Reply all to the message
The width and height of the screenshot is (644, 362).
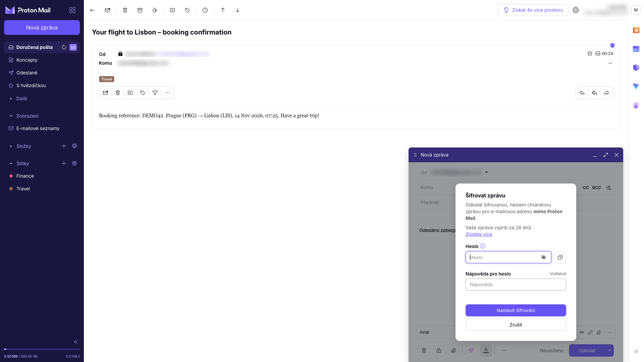[x=594, y=93]
